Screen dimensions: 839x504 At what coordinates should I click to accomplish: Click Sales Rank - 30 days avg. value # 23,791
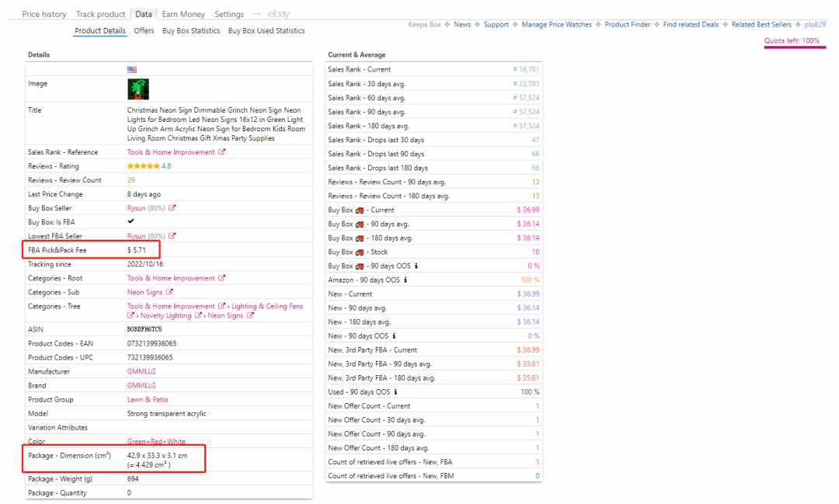(x=526, y=83)
